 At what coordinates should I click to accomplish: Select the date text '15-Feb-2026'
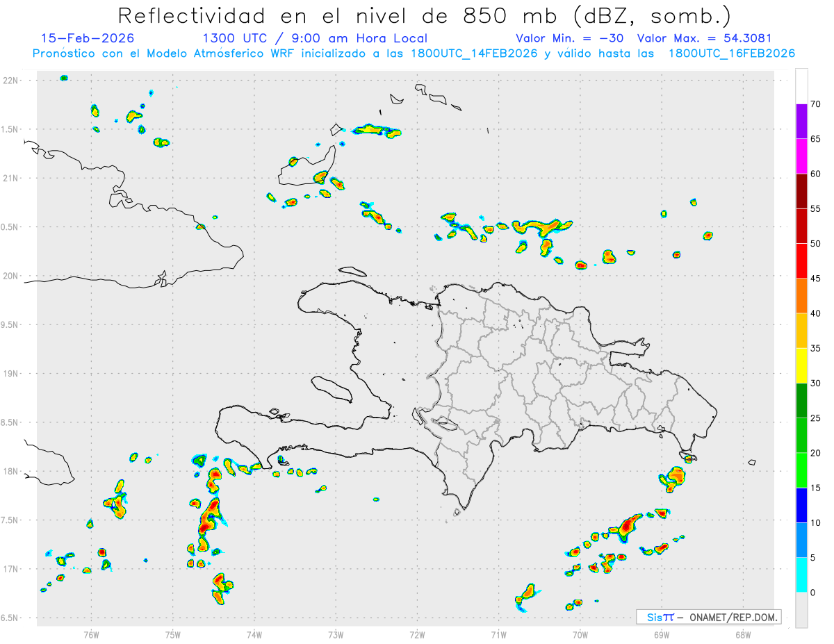point(88,38)
